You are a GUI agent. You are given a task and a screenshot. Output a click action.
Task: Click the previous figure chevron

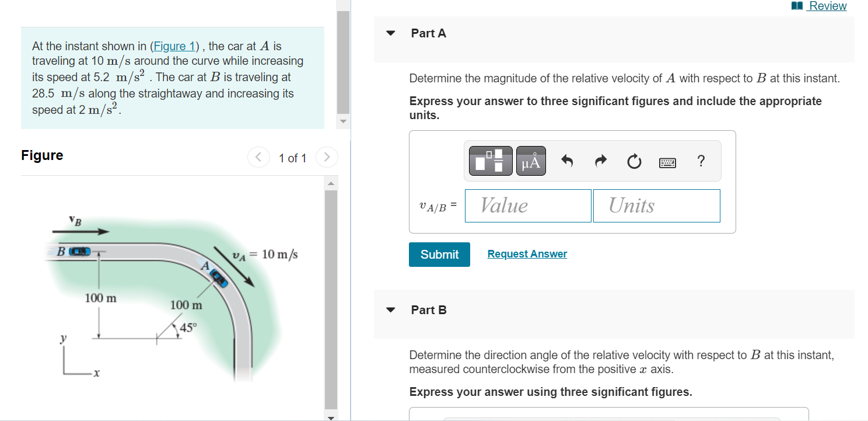pos(258,157)
